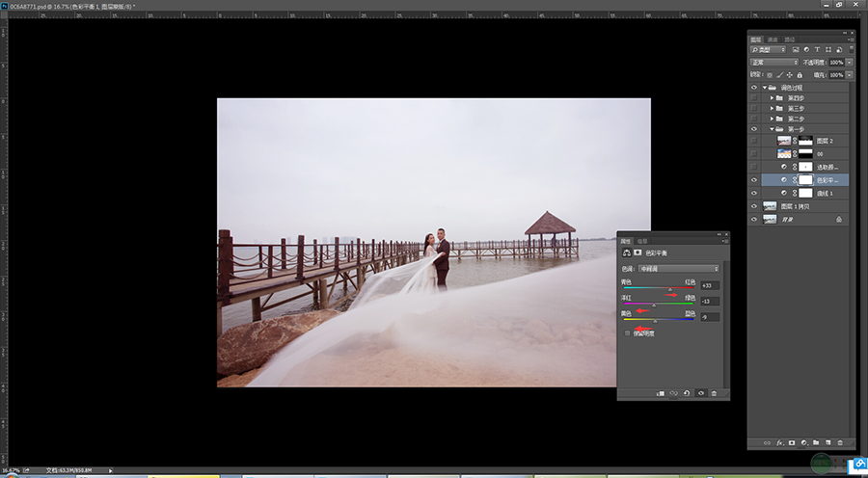
Task: Click the smart object filter icon
Action: (x=837, y=49)
